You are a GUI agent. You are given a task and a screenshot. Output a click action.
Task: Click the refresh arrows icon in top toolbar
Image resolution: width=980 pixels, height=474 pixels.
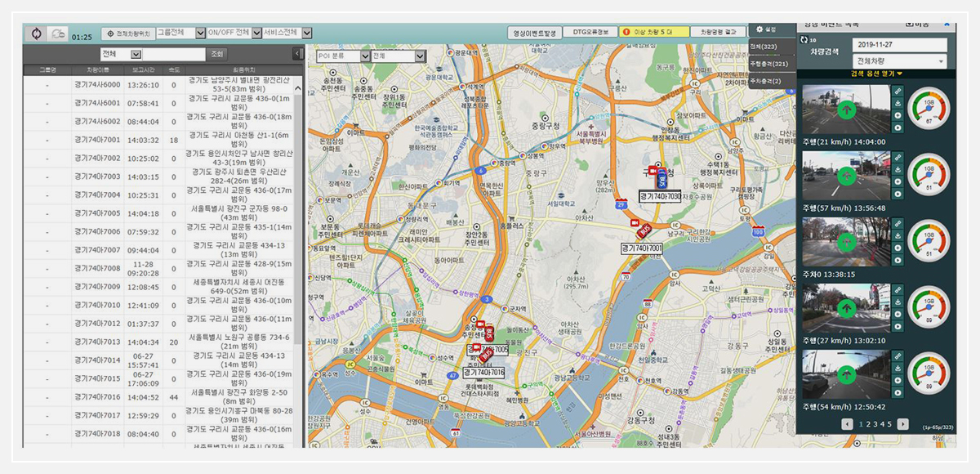[x=38, y=34]
